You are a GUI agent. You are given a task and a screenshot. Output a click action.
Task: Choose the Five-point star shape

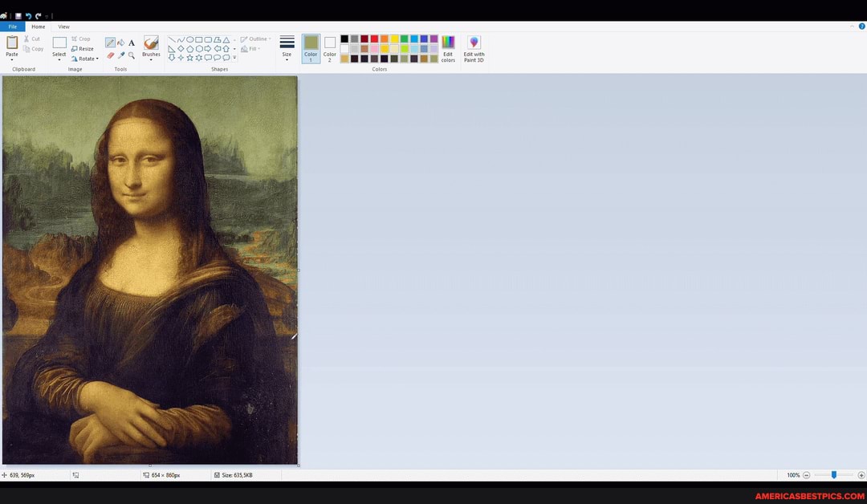189,58
